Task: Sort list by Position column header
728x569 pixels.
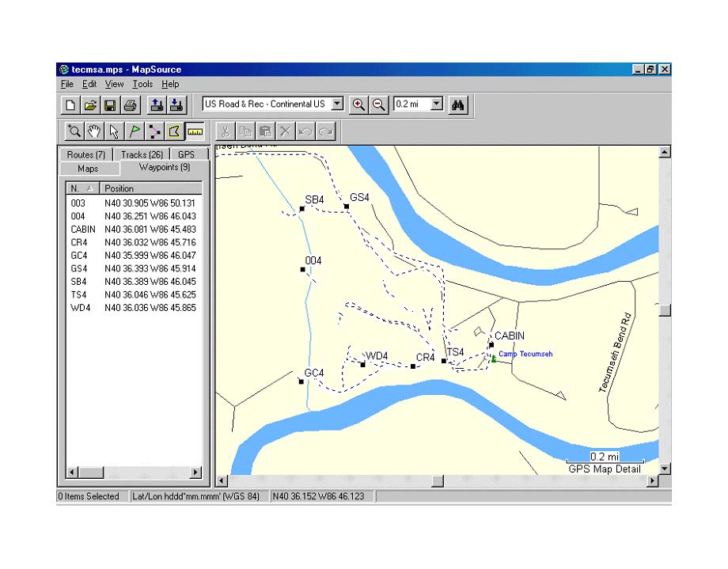Action: pyautogui.click(x=150, y=188)
